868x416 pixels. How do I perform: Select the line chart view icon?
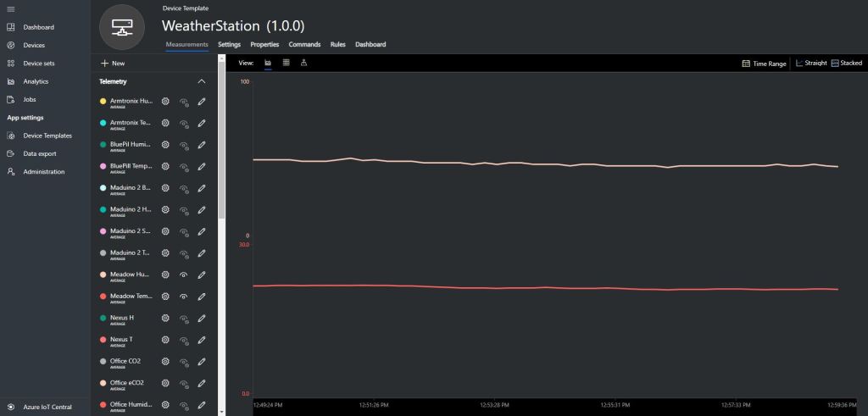coord(268,63)
